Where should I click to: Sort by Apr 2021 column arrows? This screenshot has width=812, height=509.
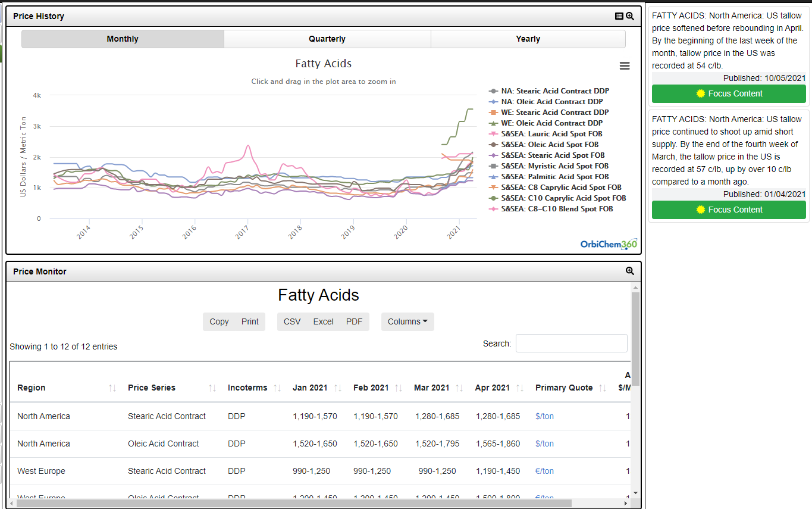point(520,388)
